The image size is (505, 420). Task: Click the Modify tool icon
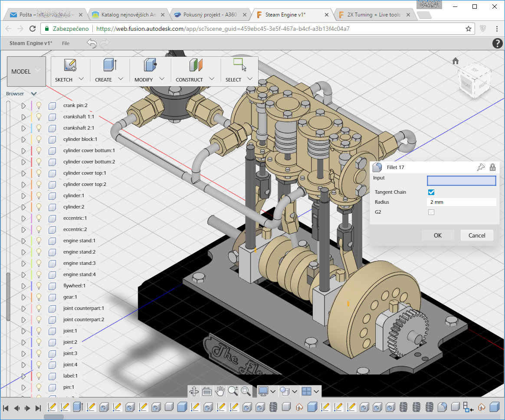(x=150, y=65)
